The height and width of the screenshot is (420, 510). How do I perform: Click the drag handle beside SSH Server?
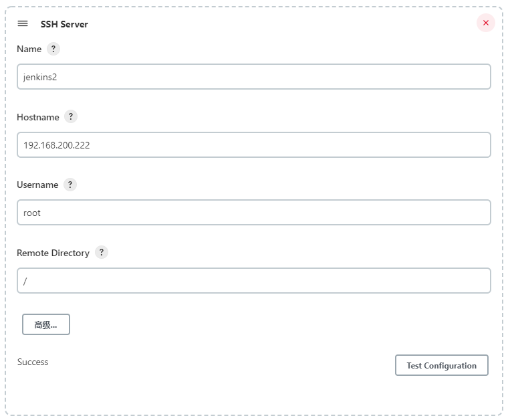pos(23,23)
